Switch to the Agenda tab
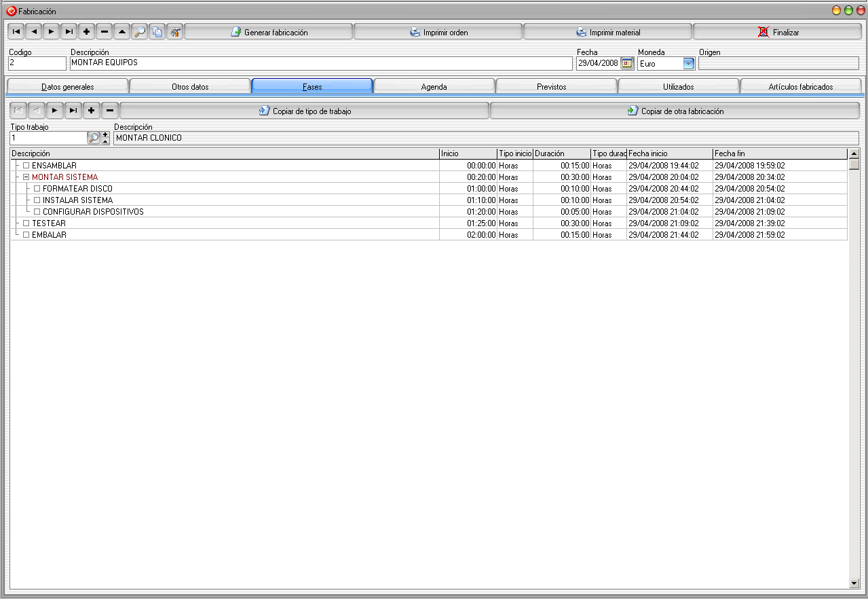 434,86
